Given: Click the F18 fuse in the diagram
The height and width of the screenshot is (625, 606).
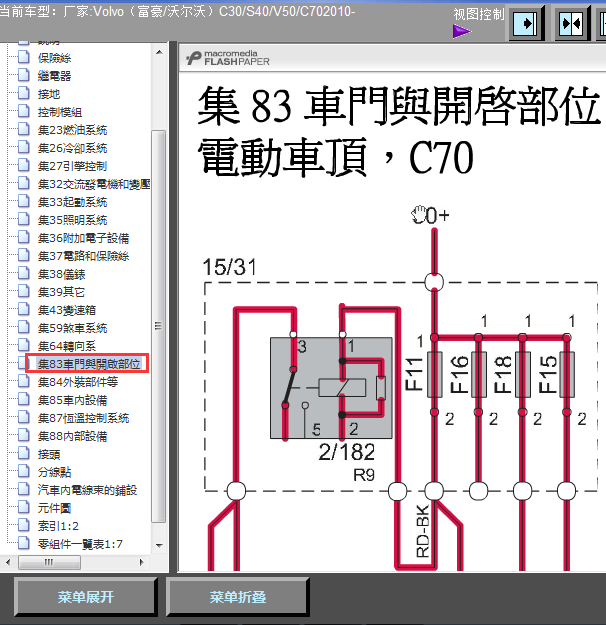Looking at the screenshot, I should pos(523,374).
